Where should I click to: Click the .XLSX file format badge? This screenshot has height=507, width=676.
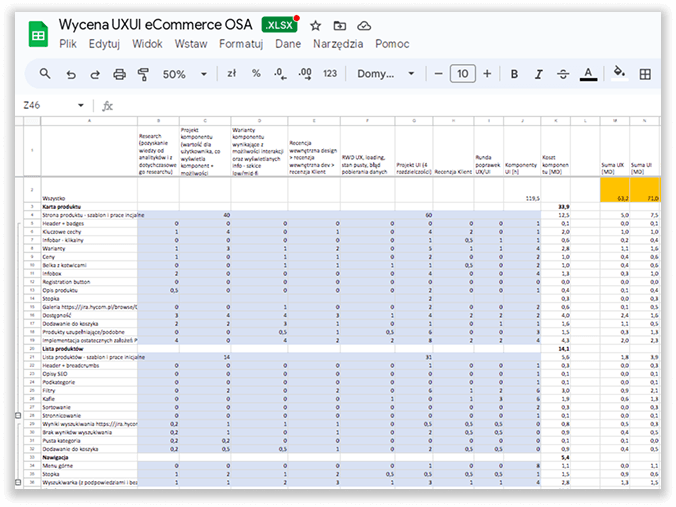click(x=279, y=25)
